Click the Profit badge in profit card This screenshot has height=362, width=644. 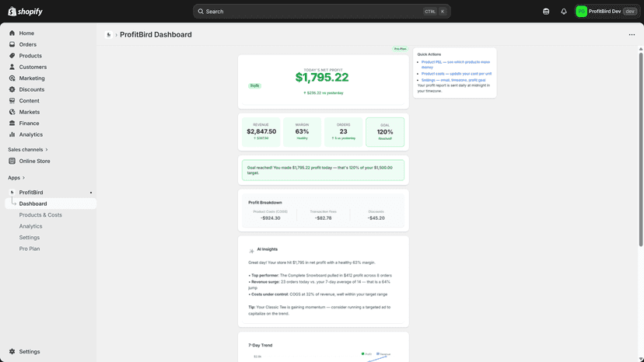pos(254,85)
